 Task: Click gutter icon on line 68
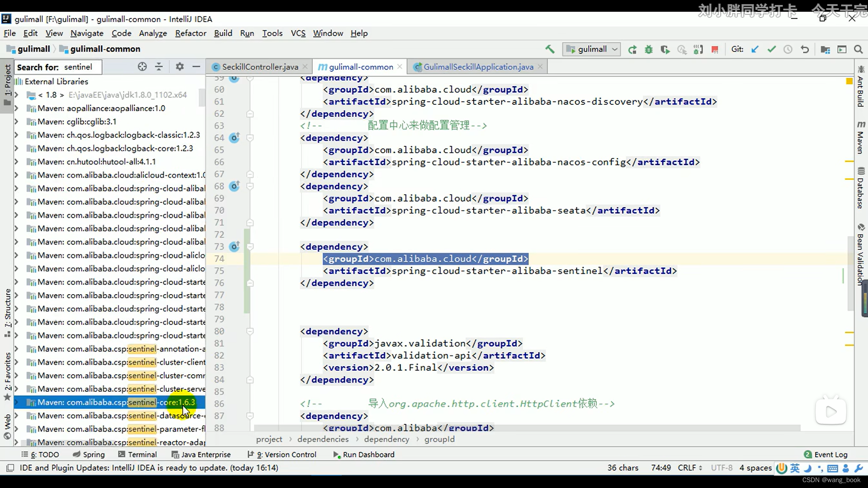(x=234, y=186)
